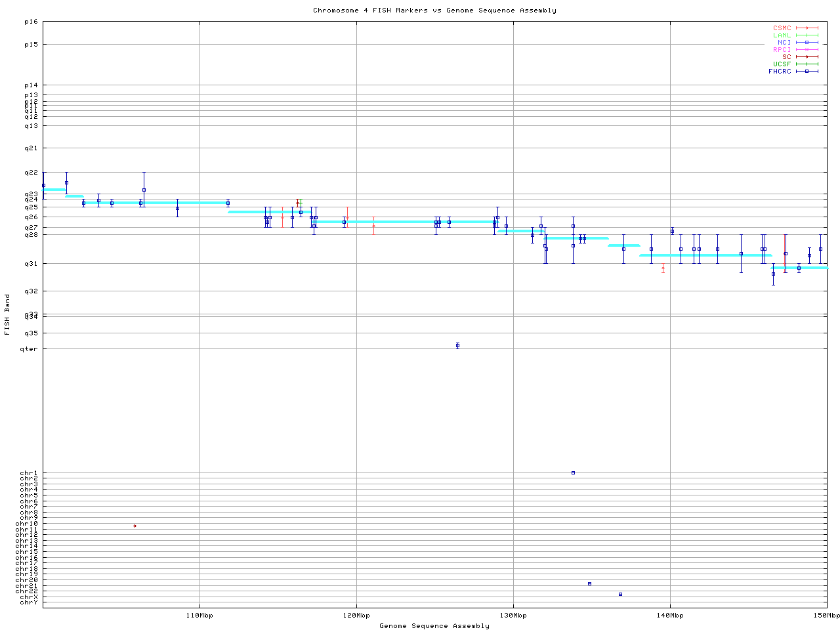This screenshot has height=630, width=840.
Task: Select the red marker on chr10 row
Action: pyautogui.click(x=135, y=526)
